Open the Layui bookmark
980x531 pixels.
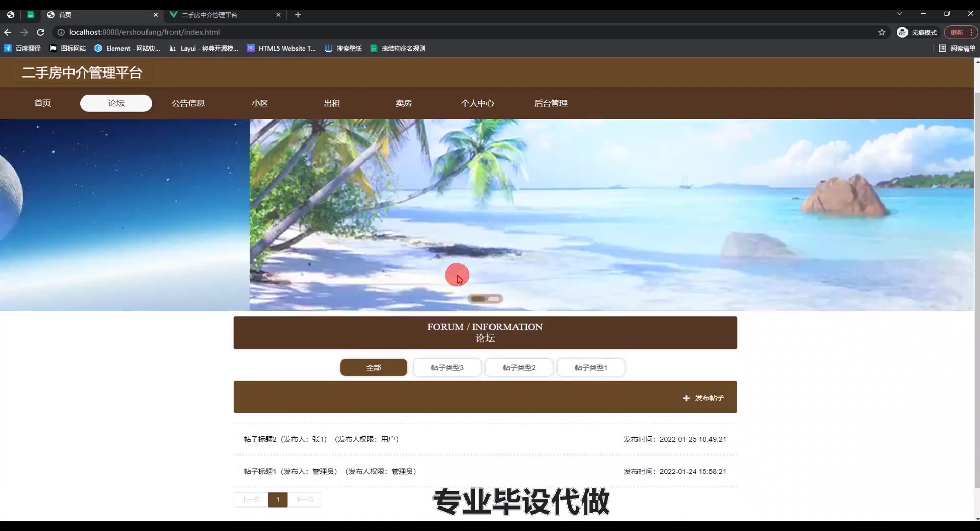204,49
